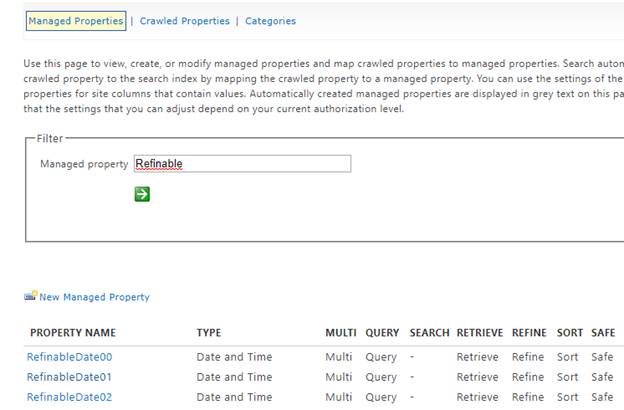Click the SEARCH column header
This screenshot has width=624, height=410.
429,333
